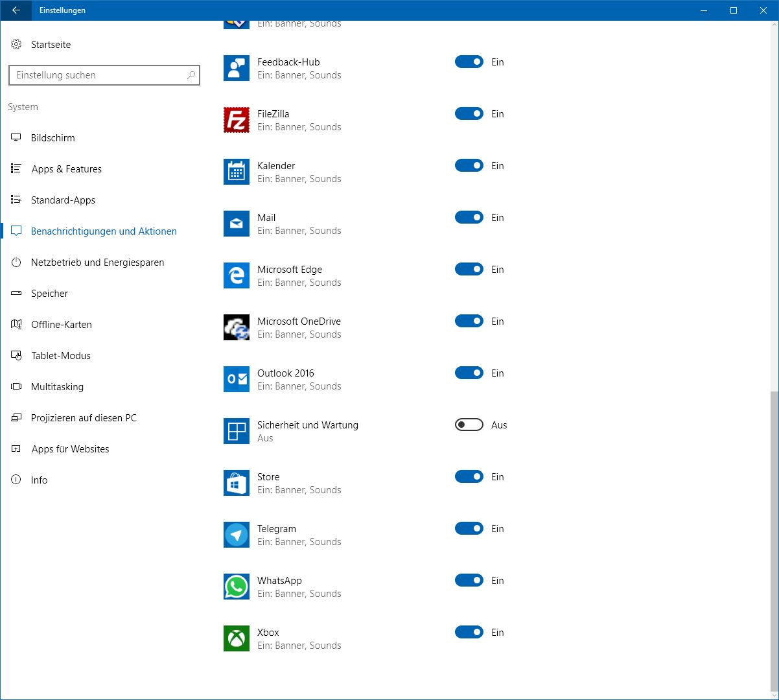Click the Multitasking icon
The width and height of the screenshot is (779, 700).
coord(16,387)
